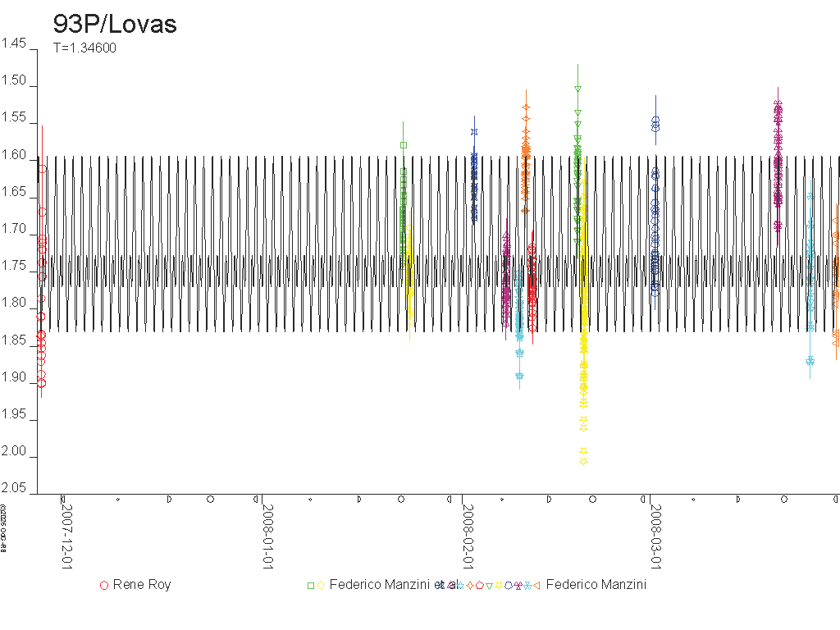Click the 93P/Lovas chart title
Image resolution: width=840 pixels, height=630 pixels.
(115, 24)
